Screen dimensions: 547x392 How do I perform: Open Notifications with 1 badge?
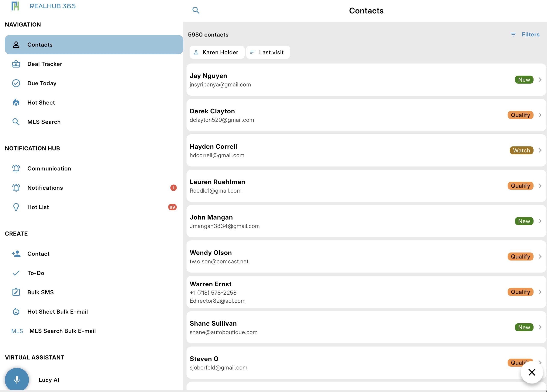[x=45, y=188]
